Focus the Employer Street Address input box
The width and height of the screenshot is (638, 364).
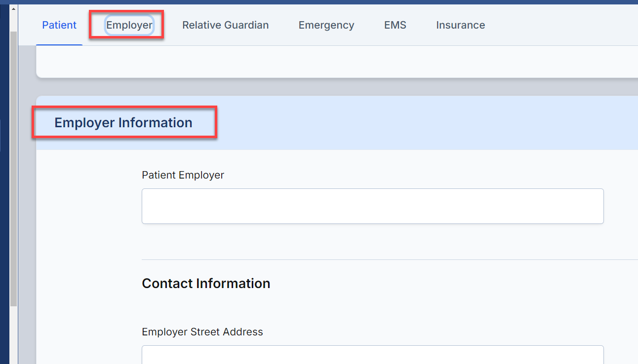(x=373, y=355)
